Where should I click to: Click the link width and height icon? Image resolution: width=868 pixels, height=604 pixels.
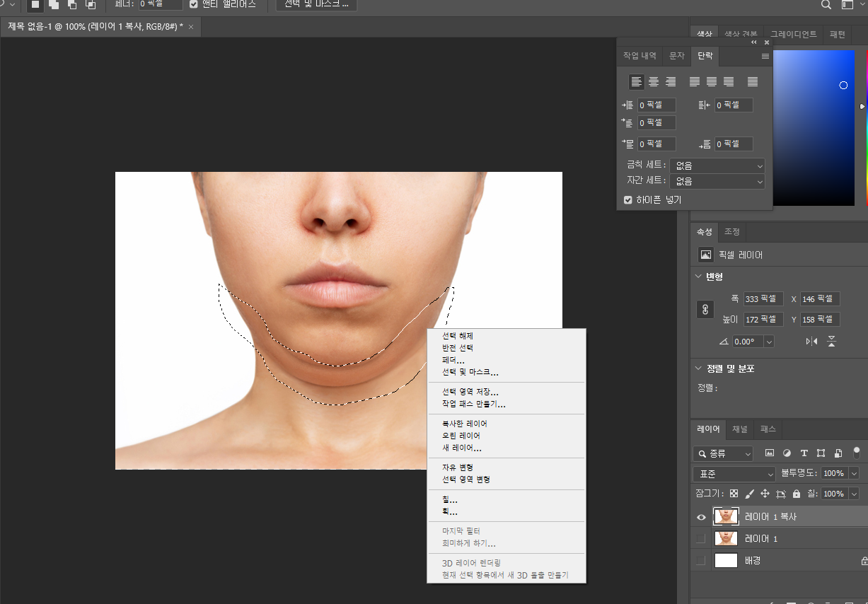pyautogui.click(x=705, y=309)
